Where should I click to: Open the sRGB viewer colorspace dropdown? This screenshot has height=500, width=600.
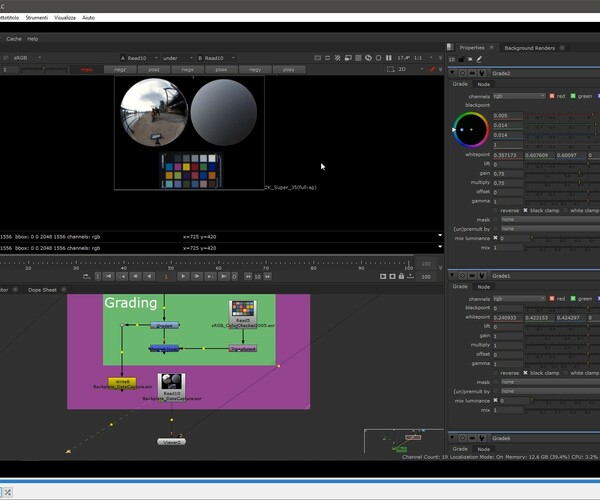click(x=26, y=58)
